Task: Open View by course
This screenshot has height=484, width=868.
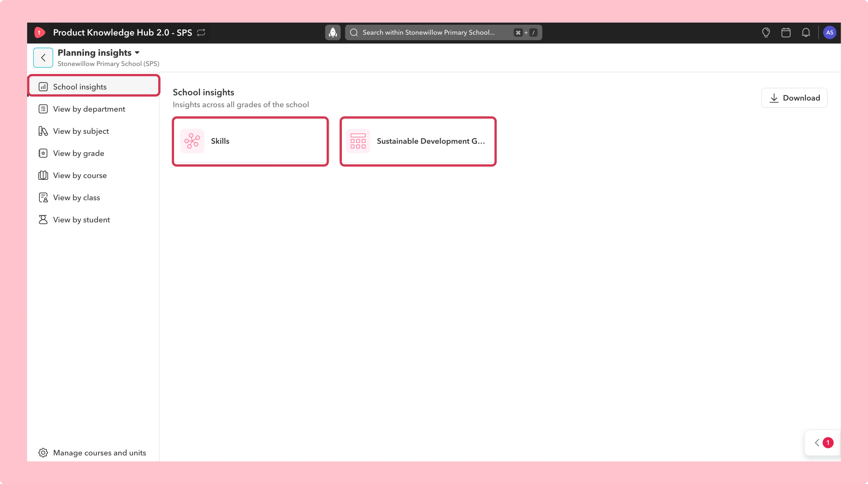Action: tap(94, 175)
